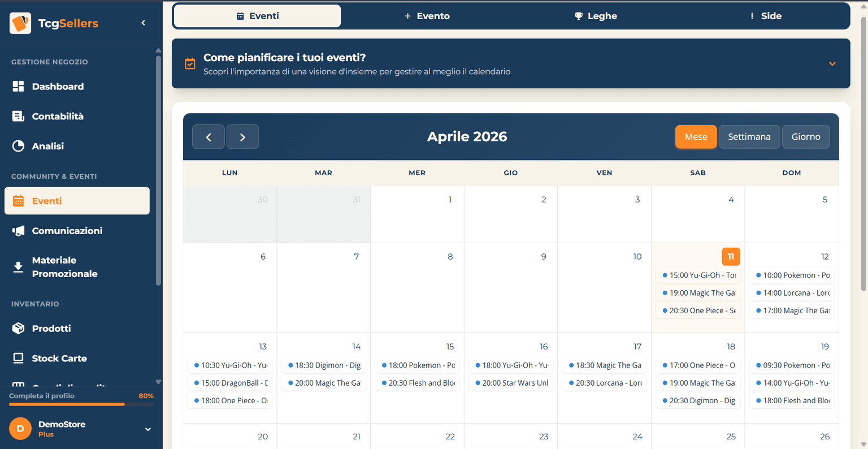Open 20:30 Lorcana event on April 17
The height and width of the screenshot is (449, 868).
pos(604,383)
